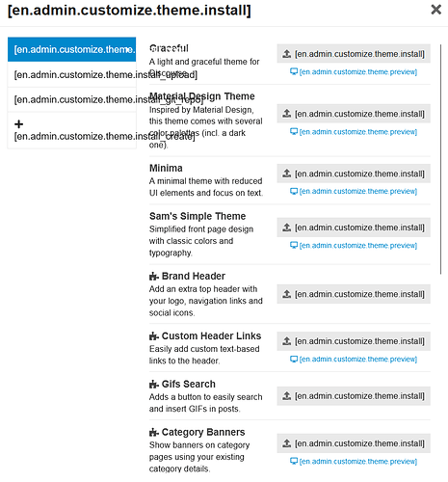448x482 pixels.
Task: Click the puzzle icon next to Gifs Search
Action: click(154, 384)
